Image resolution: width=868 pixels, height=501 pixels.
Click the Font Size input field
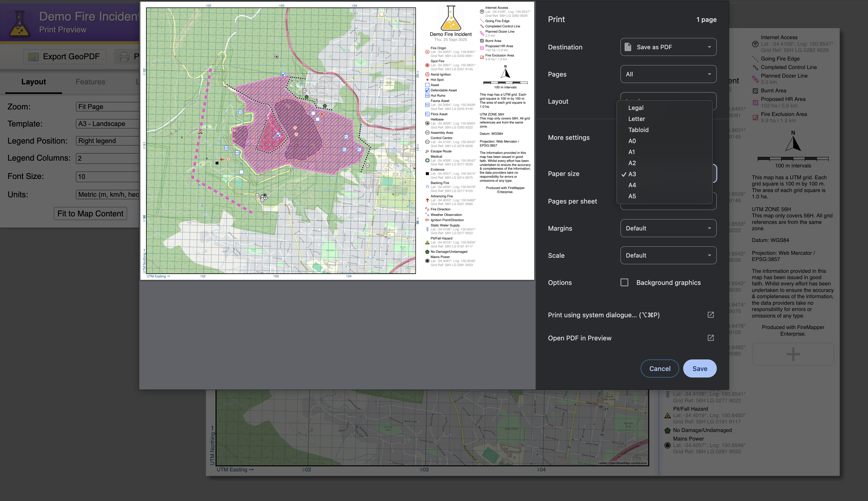click(107, 176)
